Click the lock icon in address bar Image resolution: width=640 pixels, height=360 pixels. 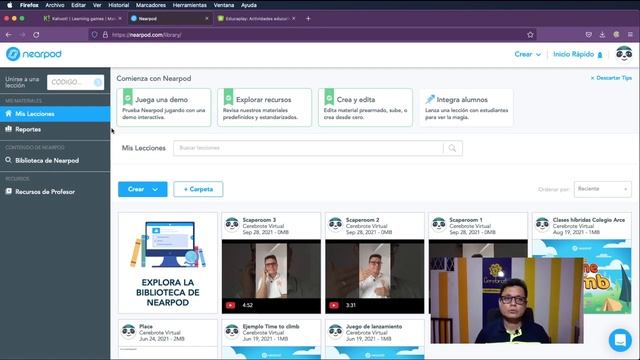click(105, 35)
